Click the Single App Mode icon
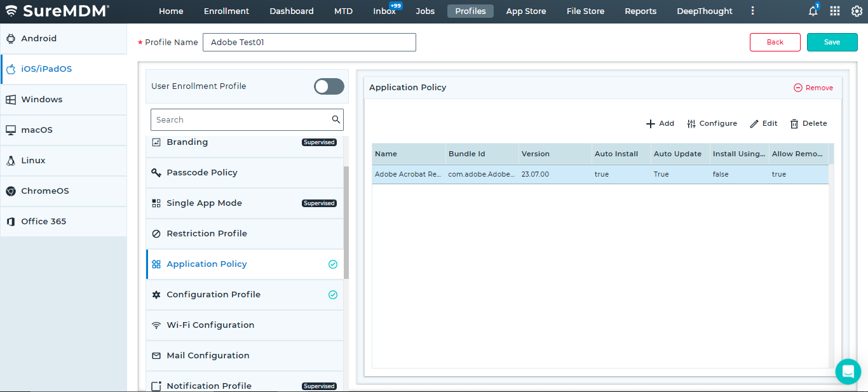Viewport: 868px width, 392px height. coord(156,203)
